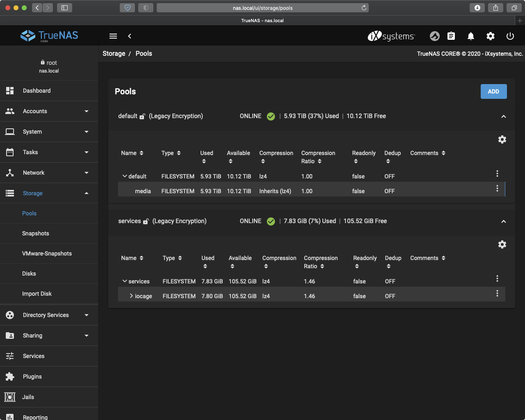Toggle Safari sidebar button
Viewport: 525px width, 420px height.
coord(64,8)
